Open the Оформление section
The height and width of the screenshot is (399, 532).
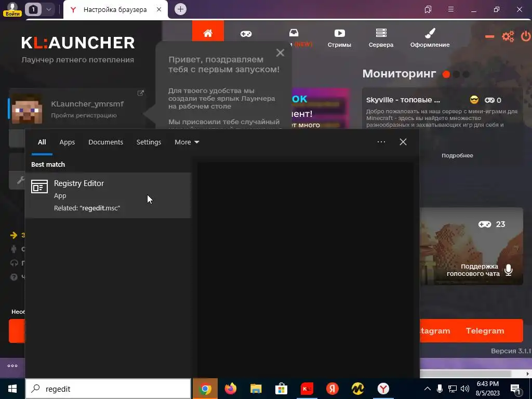click(430, 37)
